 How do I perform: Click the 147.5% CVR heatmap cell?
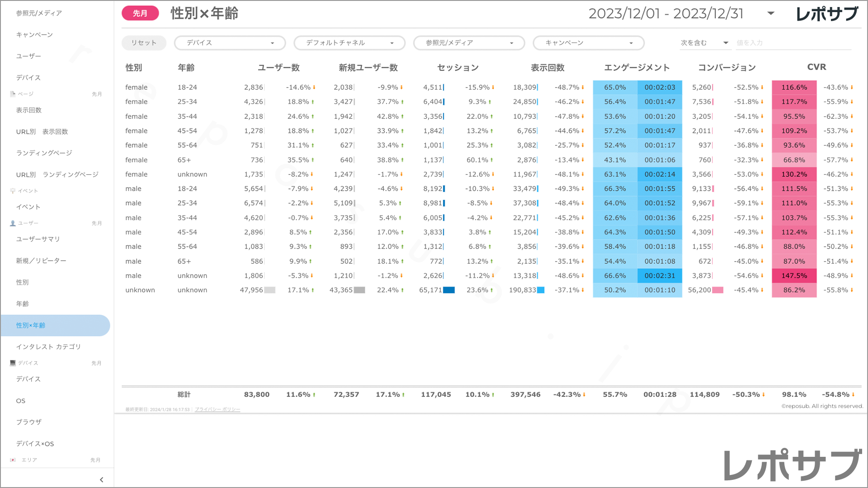tap(794, 276)
